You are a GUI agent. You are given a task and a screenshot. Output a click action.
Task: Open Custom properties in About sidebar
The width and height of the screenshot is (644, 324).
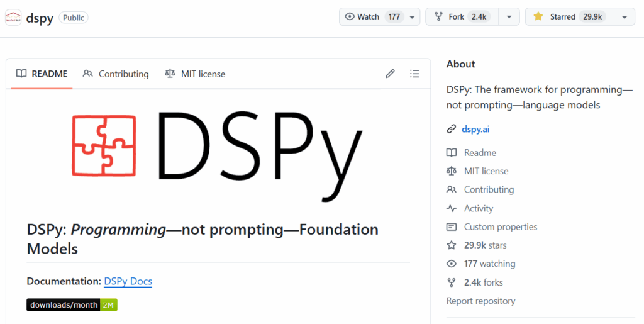click(500, 226)
